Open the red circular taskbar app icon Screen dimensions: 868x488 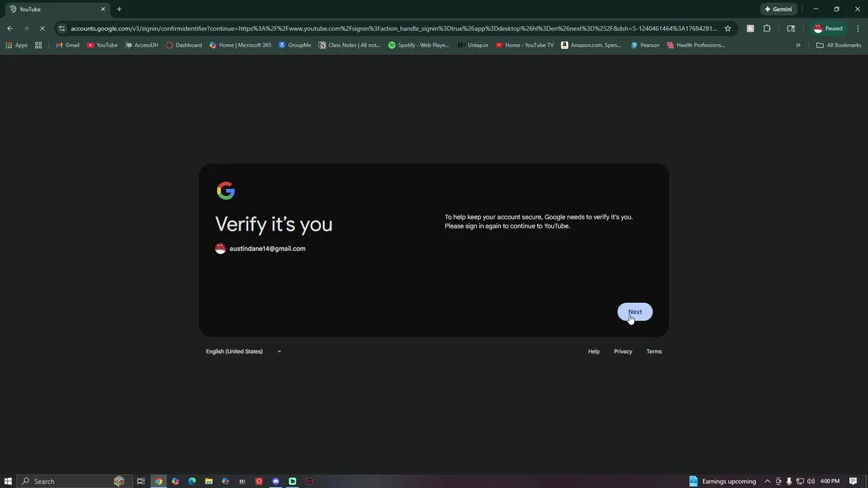point(259,481)
